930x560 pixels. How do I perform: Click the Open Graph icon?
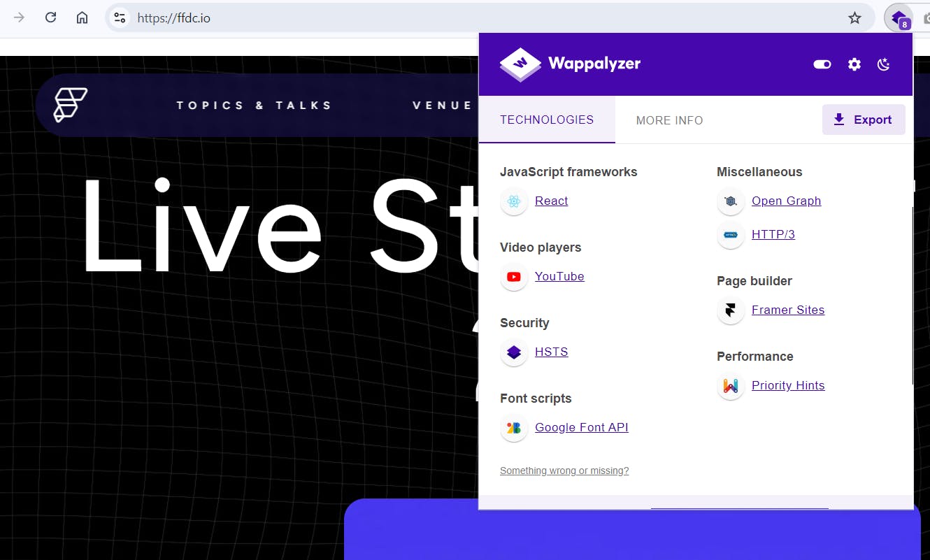(731, 201)
